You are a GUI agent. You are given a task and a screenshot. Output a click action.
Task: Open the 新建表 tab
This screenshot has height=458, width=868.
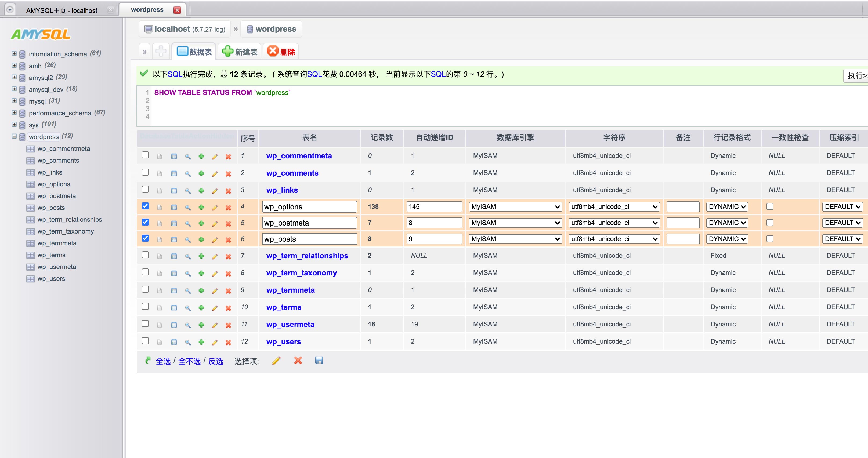coord(240,52)
